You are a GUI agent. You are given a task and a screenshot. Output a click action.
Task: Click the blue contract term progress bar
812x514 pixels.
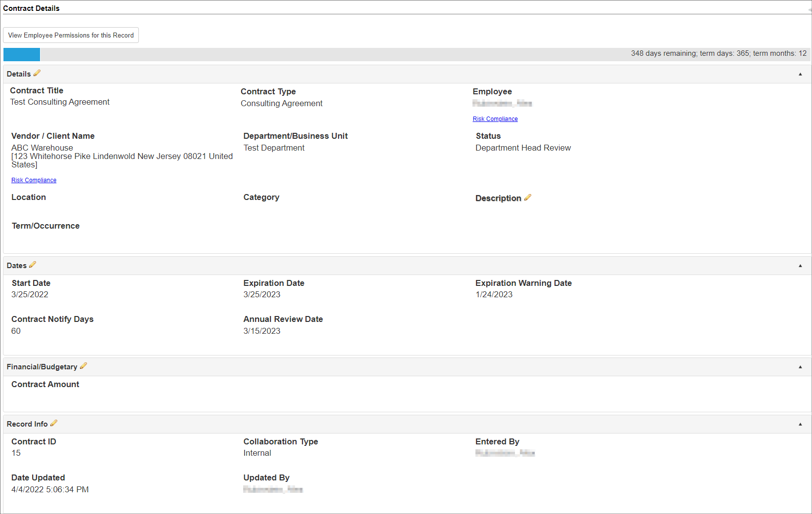(22, 54)
